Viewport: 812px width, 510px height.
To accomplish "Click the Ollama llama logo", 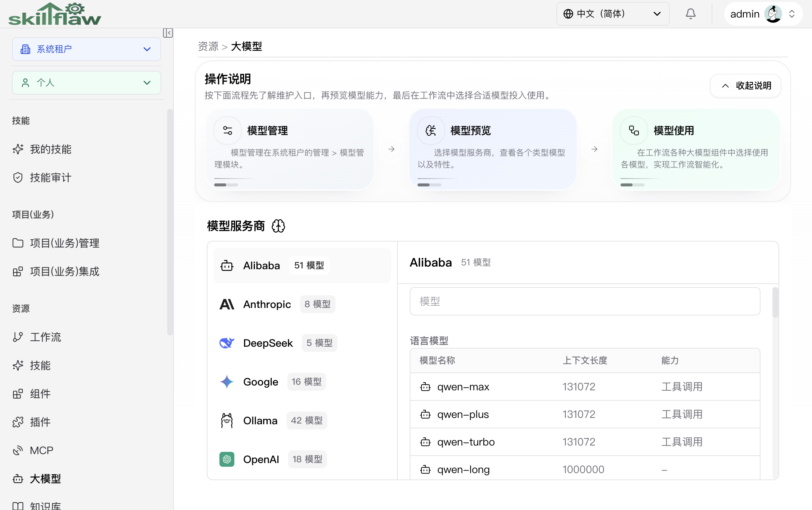I will tap(227, 421).
